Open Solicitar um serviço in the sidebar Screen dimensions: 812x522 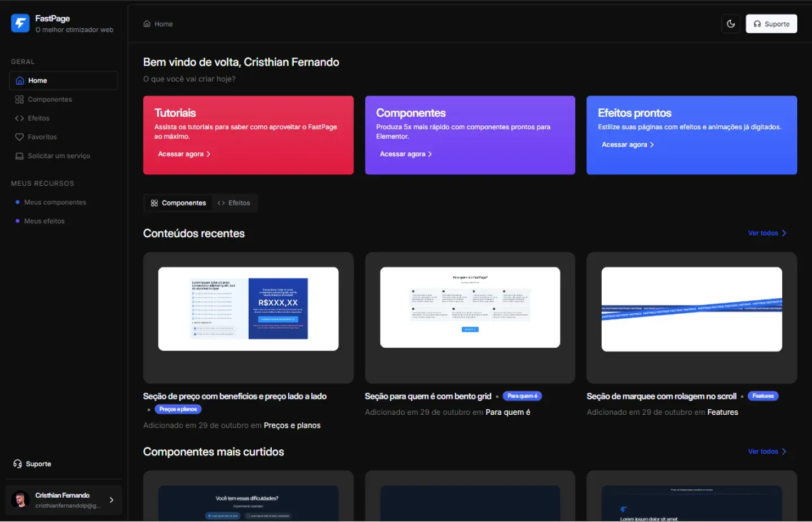64,156
